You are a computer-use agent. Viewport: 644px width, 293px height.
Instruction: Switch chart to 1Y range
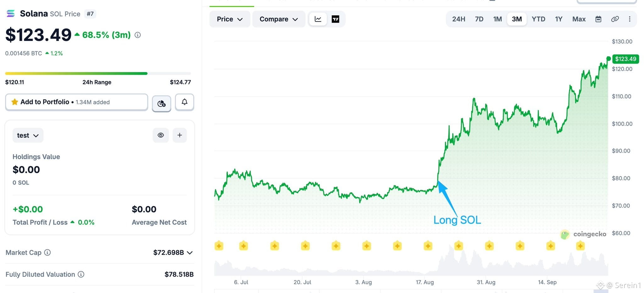[558, 19]
